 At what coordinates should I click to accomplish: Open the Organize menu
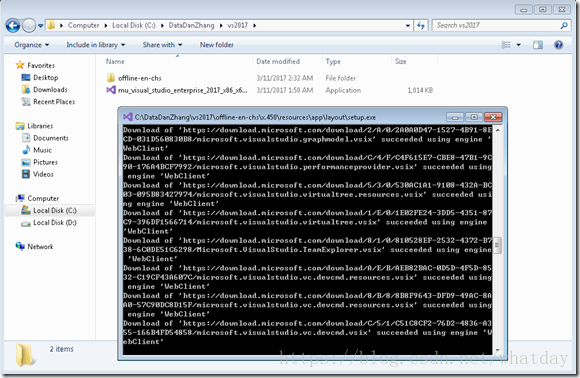click(31, 45)
